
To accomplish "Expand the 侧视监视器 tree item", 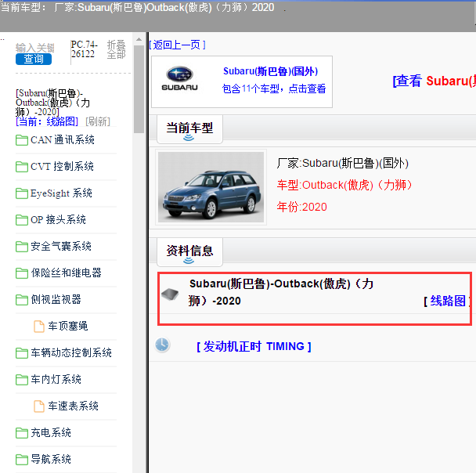I will click(x=56, y=300).
